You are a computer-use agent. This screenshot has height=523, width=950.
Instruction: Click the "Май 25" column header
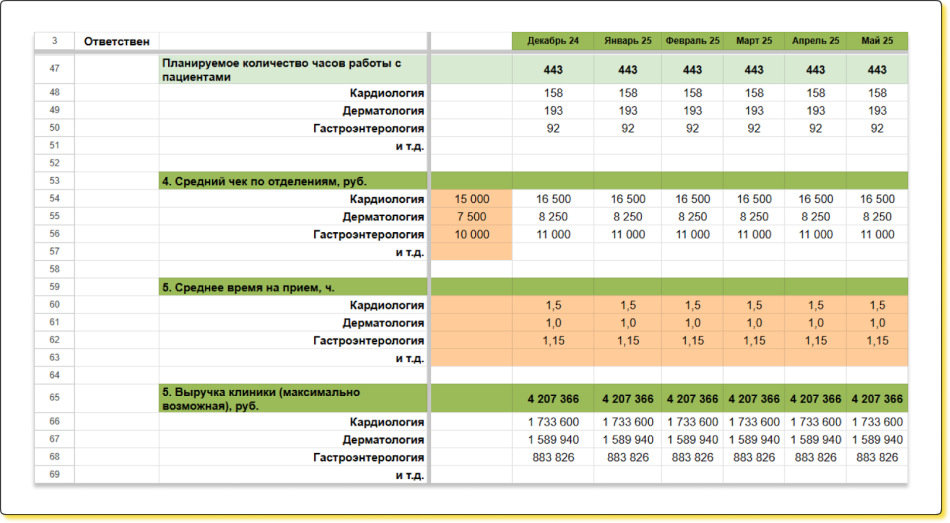coord(877,41)
